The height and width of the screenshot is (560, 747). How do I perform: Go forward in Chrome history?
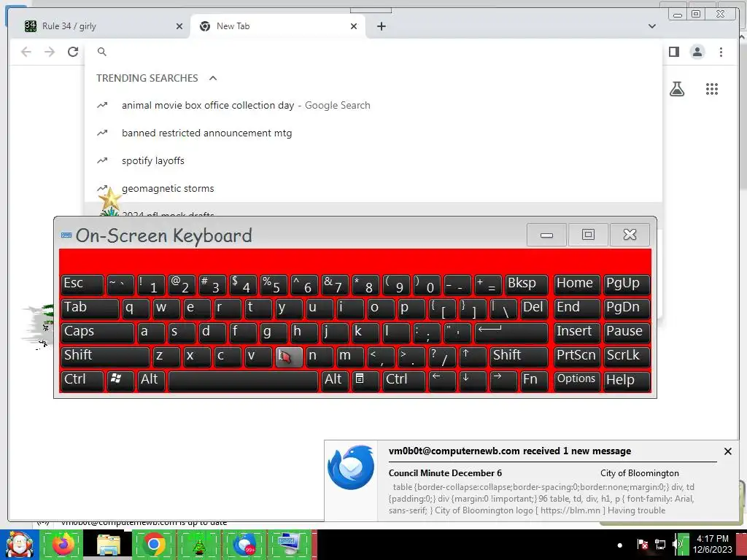[x=50, y=52]
